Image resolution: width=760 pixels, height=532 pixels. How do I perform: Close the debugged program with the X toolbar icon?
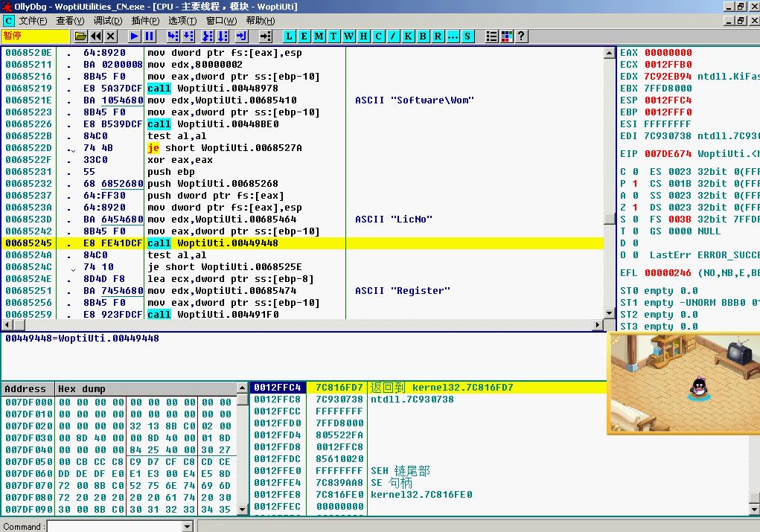pyautogui.click(x=111, y=36)
